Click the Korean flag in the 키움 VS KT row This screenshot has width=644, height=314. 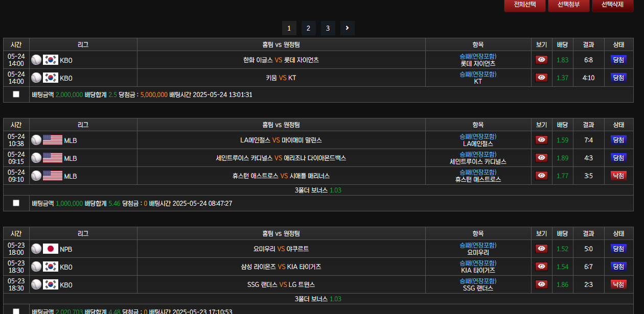pyautogui.click(x=51, y=78)
